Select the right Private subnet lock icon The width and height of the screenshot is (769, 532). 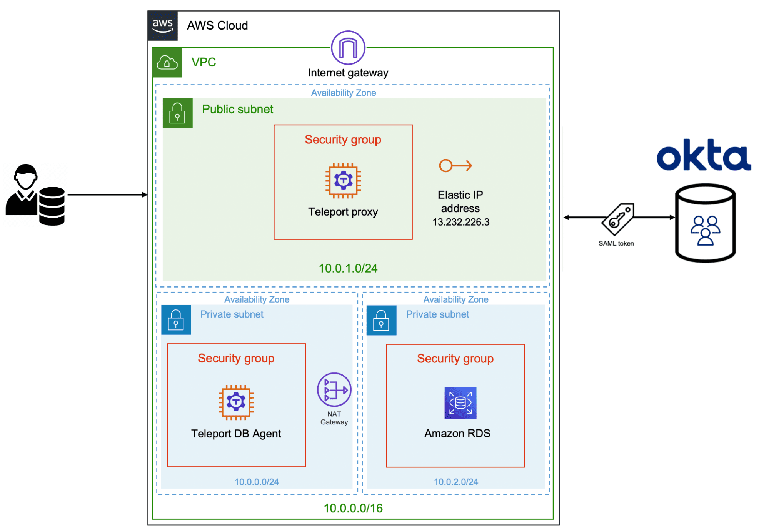381,320
